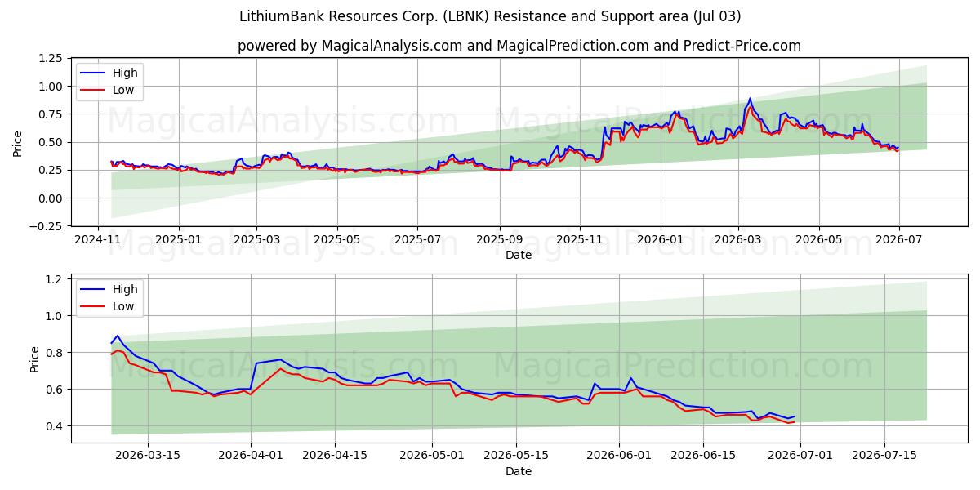Screen dimensions: 980x490
Task: Click the '2025-01' date tick label
Action: (179, 240)
